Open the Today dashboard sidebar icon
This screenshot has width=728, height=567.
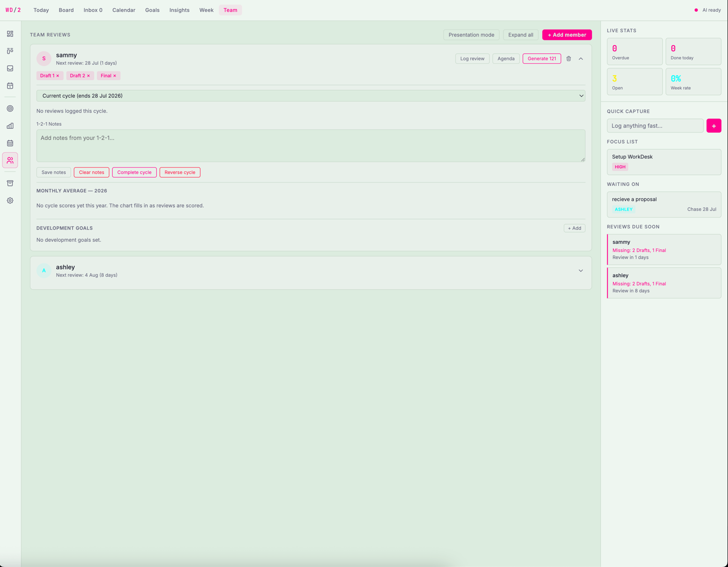pos(10,34)
